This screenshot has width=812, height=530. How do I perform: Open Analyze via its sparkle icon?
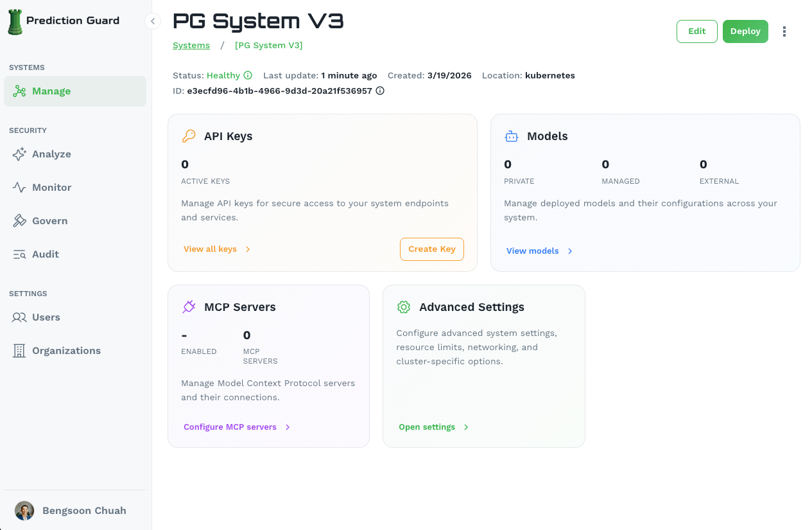pos(19,154)
